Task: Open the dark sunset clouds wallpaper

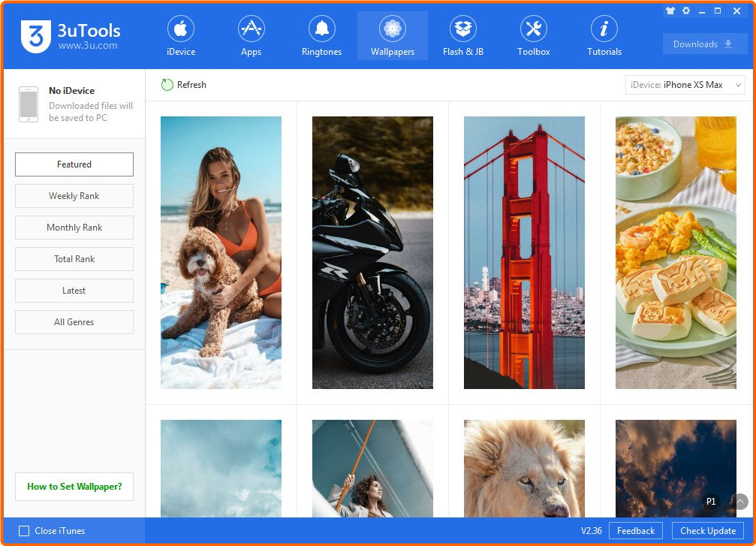Action: tap(676, 469)
